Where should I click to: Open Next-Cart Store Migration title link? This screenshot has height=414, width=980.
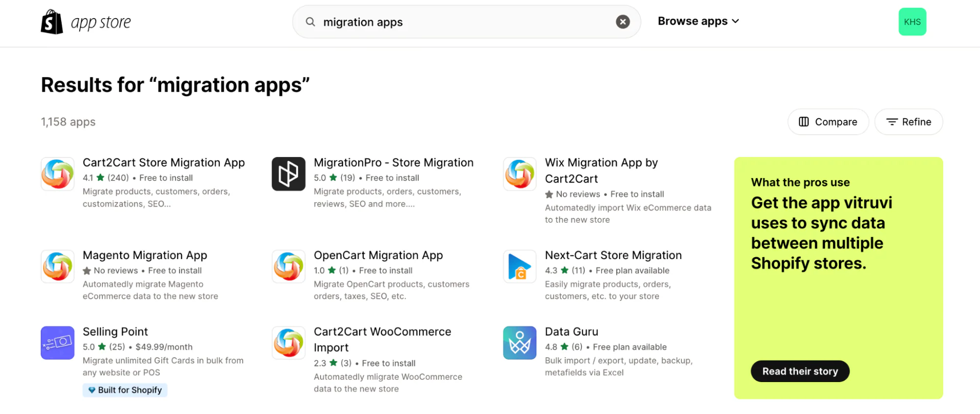tap(613, 255)
